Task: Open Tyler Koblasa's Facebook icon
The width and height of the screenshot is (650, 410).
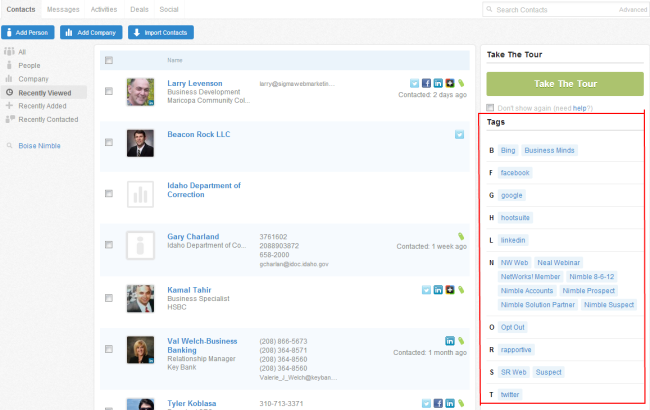Action: coord(438,403)
